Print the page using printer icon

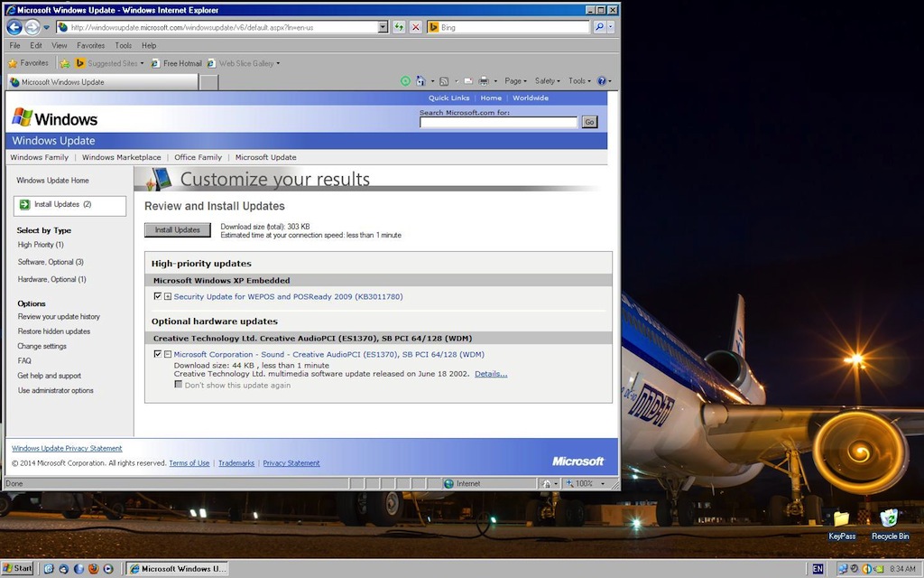point(484,81)
